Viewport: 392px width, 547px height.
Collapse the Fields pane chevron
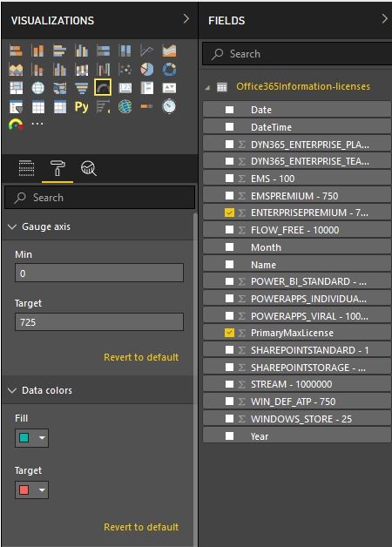tap(384, 19)
